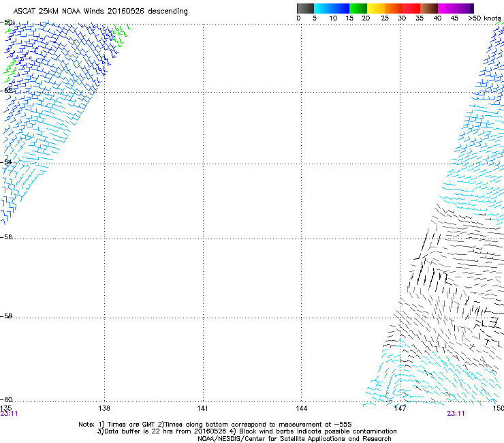
Task: Click the '-60' latitude axis label
Action: (6, 400)
